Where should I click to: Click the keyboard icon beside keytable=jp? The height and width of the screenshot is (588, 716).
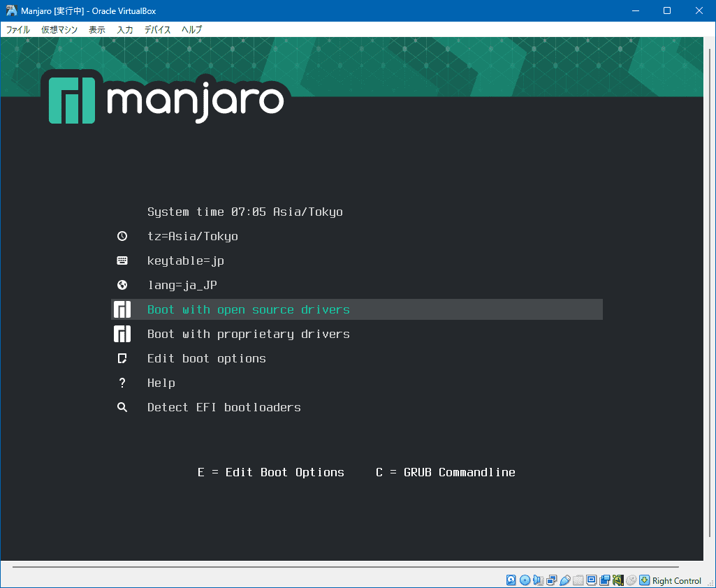[122, 260]
